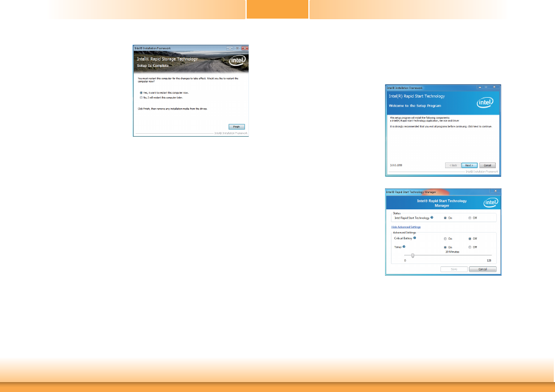
Task: Turn Intel Rapid Start Technology status Off
Action: 470,218
